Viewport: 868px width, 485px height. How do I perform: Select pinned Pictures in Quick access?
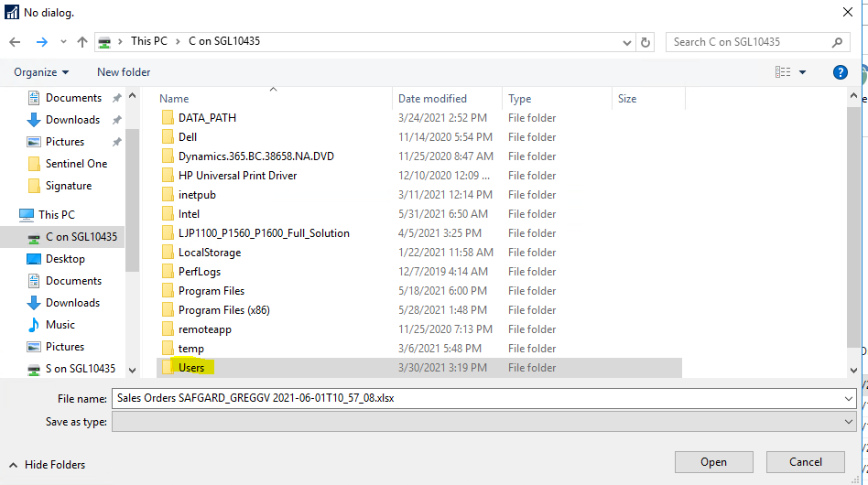(65, 142)
